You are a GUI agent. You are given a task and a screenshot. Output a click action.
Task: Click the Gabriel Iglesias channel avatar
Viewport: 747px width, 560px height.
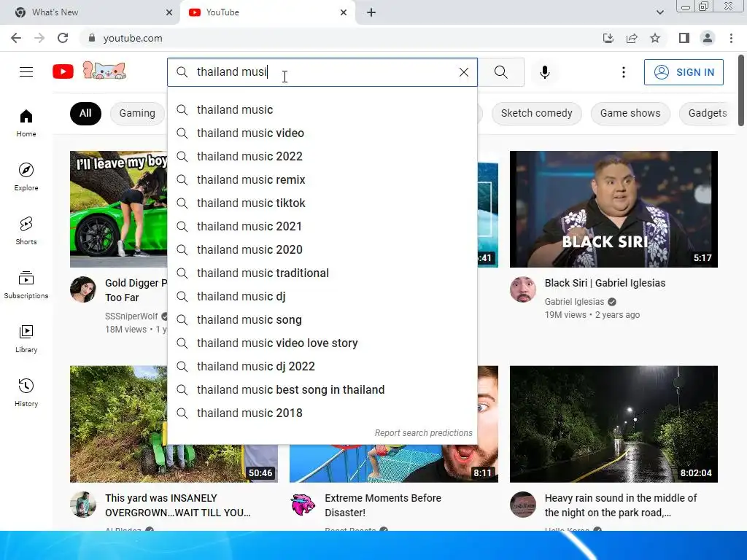(x=522, y=289)
